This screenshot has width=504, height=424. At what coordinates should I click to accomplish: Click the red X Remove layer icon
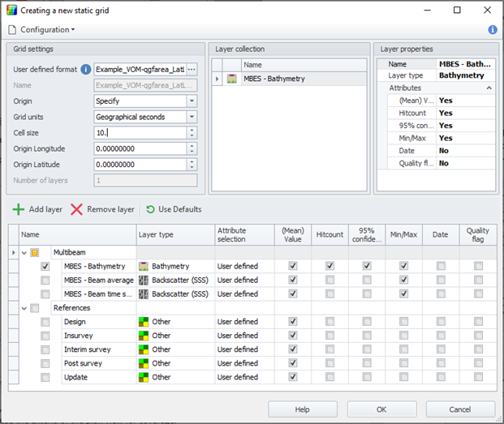76,209
